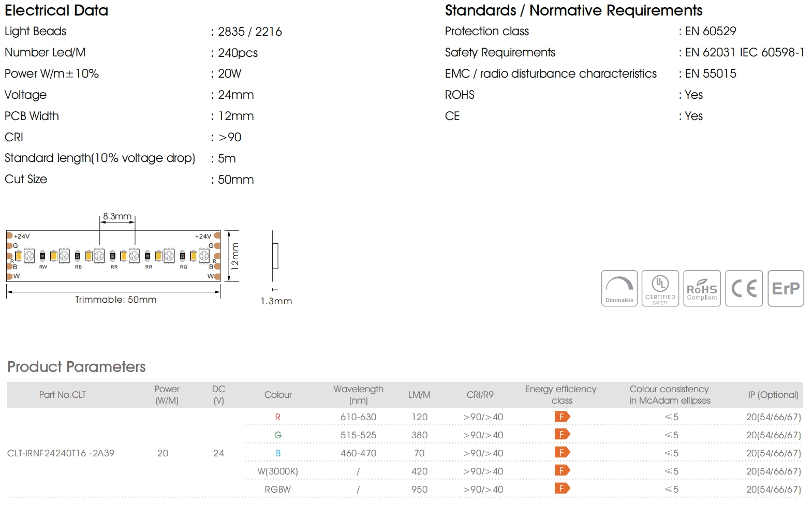
Task: Click the 380 LM/M value
Action: (x=419, y=435)
